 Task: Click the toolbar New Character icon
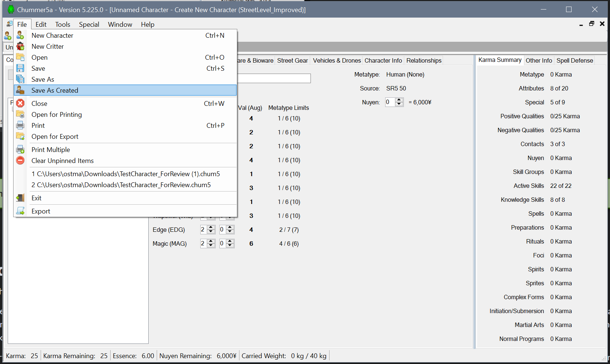[x=8, y=36]
